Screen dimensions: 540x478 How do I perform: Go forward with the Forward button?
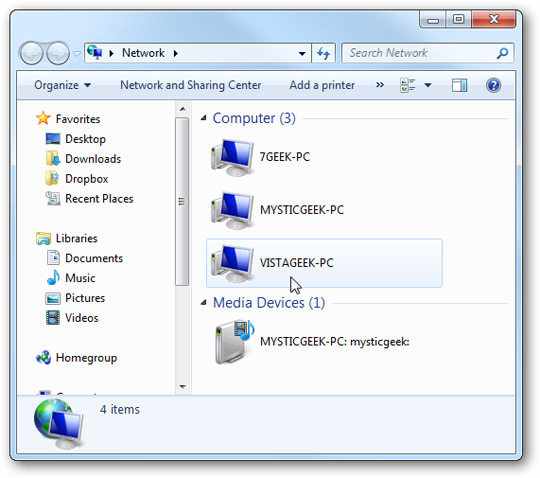point(58,53)
